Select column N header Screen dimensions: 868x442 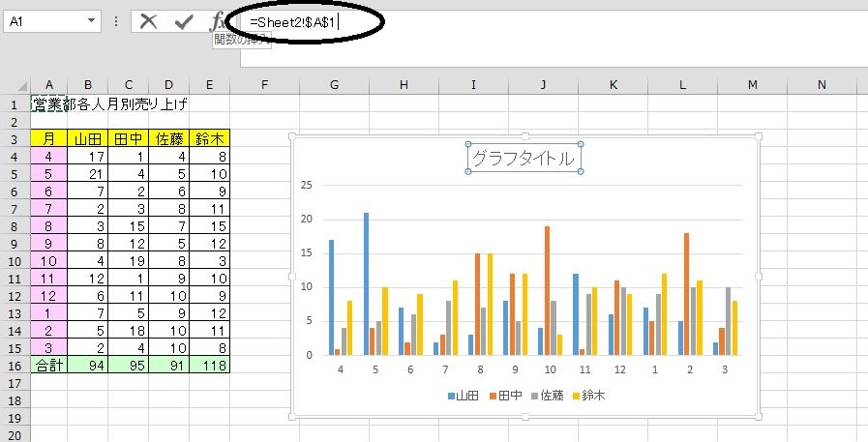[x=822, y=85]
